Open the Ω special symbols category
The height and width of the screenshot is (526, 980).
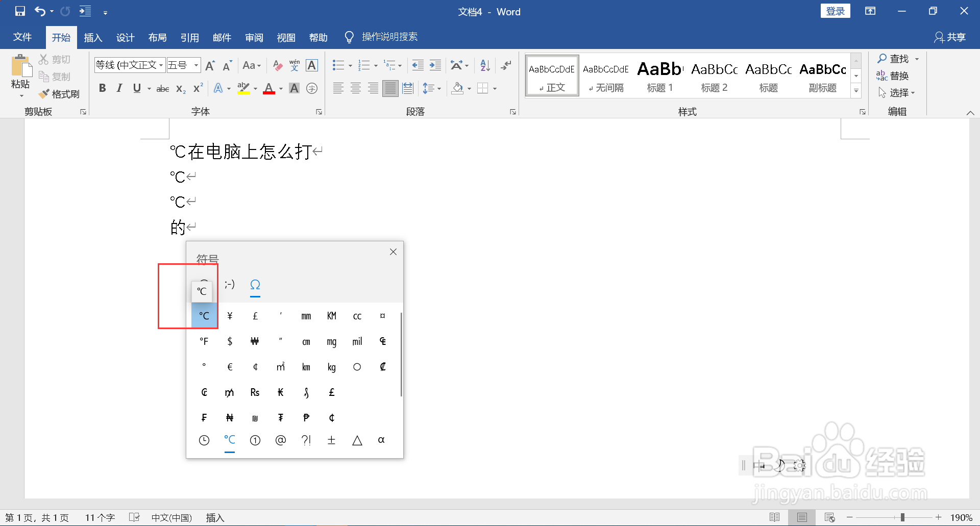click(x=255, y=285)
